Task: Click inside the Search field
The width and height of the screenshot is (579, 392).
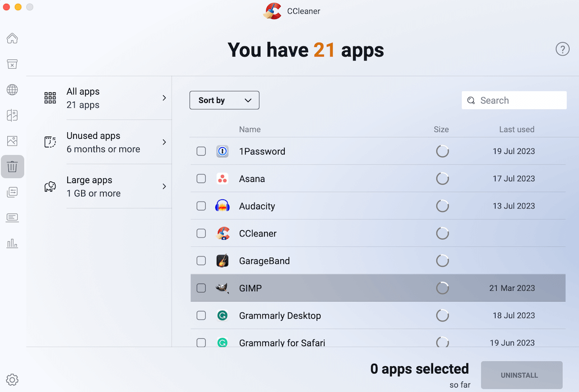Action: point(514,100)
